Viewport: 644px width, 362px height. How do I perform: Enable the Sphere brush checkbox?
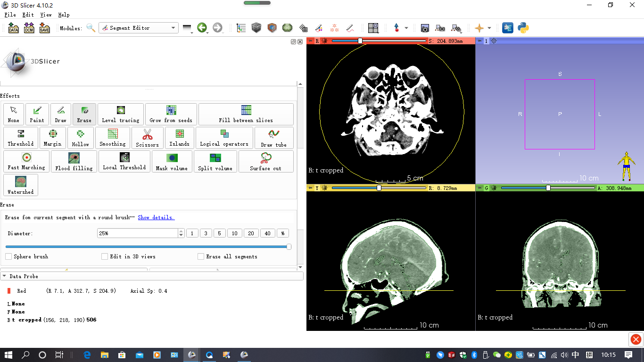(8, 256)
